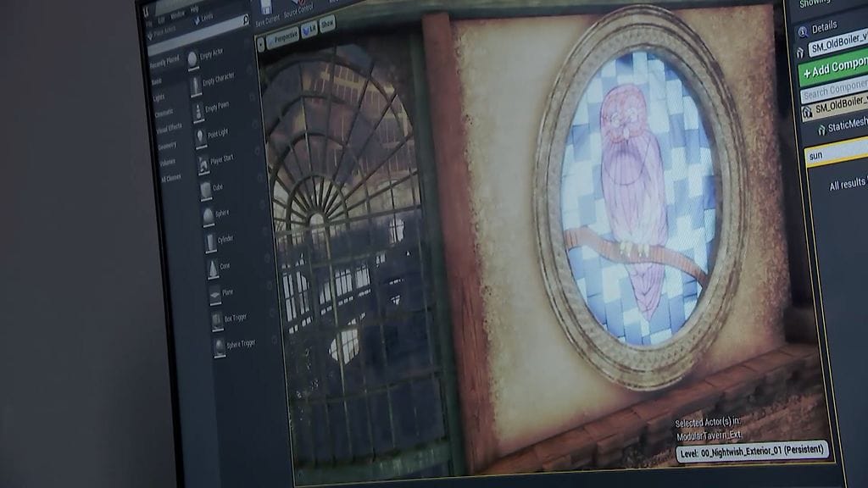Open the viewport options dropdown arrow
This screenshot has height=488, width=868.
tap(261, 44)
